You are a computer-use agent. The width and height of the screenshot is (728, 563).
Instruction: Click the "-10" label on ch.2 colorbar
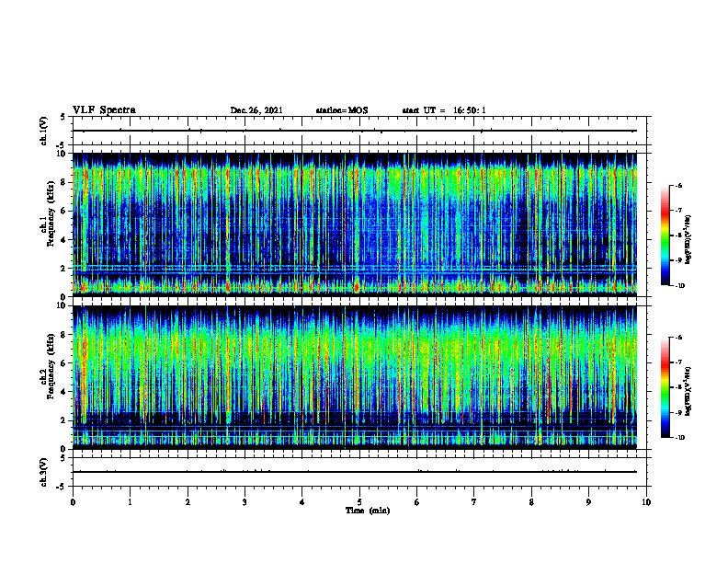pos(679,437)
